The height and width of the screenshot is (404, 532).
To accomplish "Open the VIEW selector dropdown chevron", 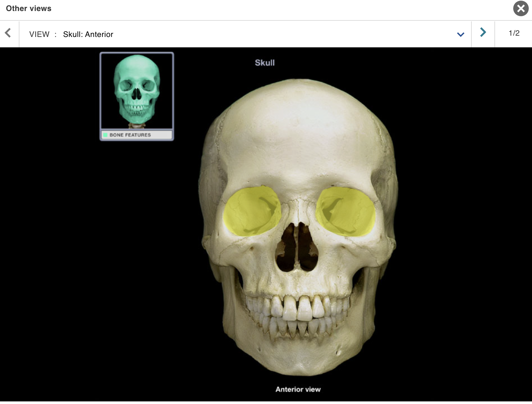I will [460, 34].
